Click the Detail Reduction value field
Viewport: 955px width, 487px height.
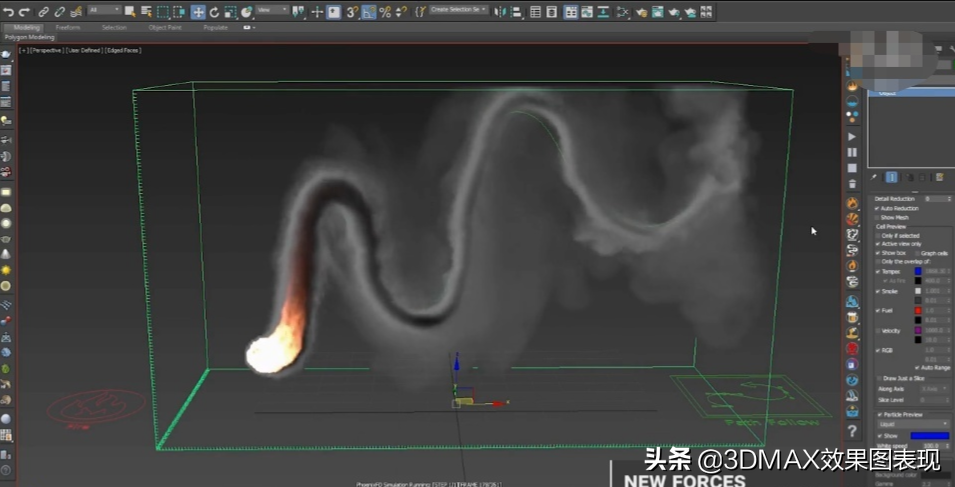[x=936, y=199]
